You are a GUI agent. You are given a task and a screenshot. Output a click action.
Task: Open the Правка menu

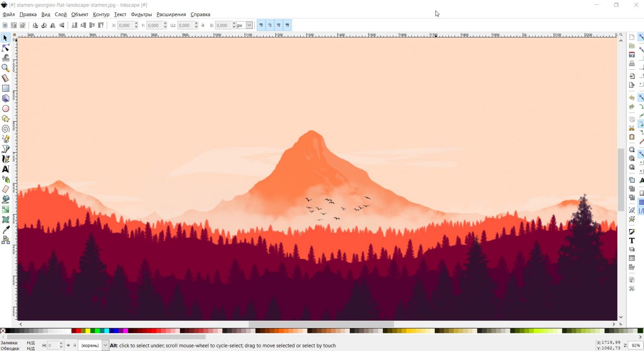pos(28,14)
